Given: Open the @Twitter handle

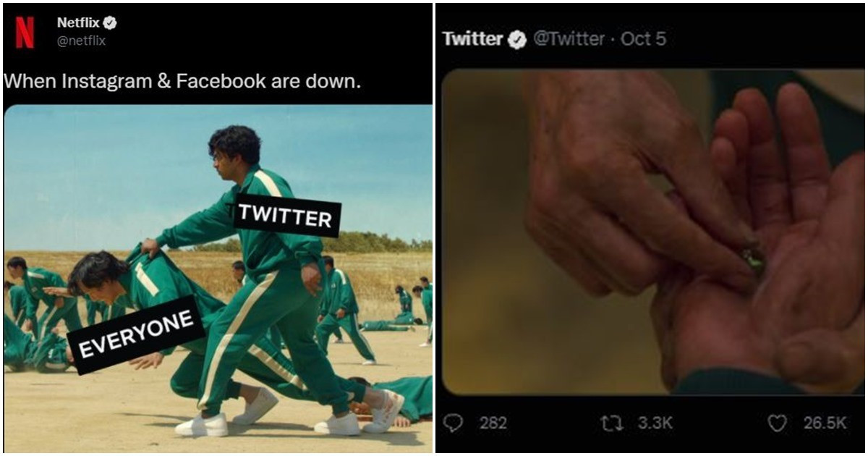Looking at the screenshot, I should (568, 39).
